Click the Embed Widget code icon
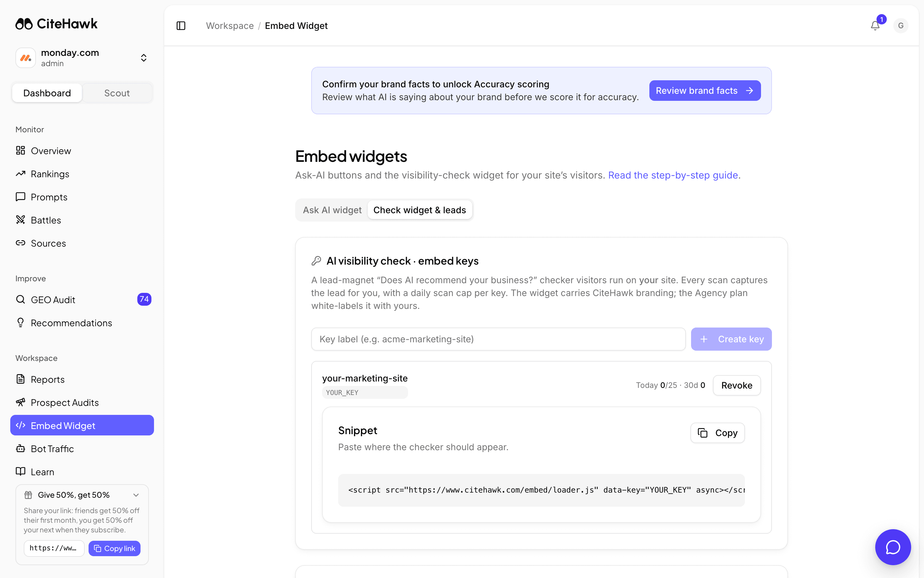This screenshot has height=578, width=924. coord(21,425)
